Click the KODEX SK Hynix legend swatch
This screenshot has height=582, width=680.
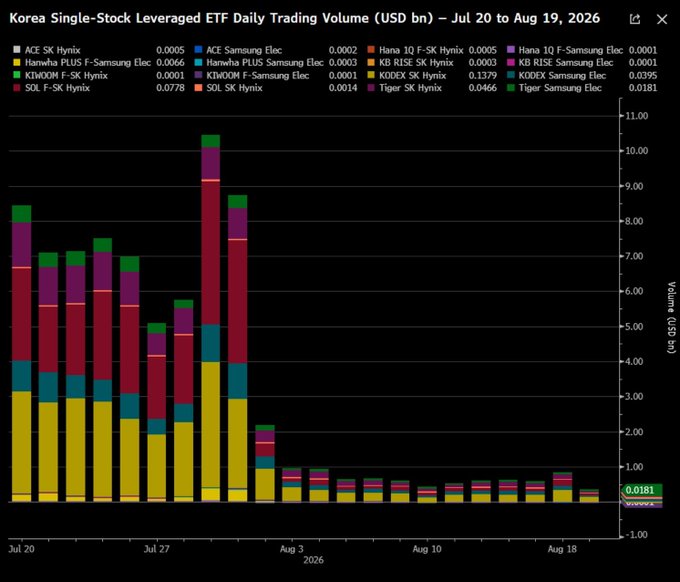click(371, 75)
